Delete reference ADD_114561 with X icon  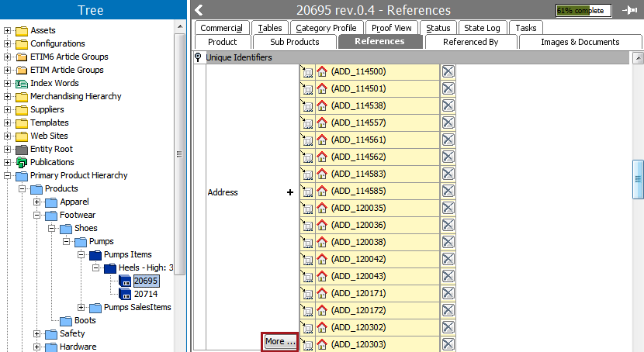point(448,140)
